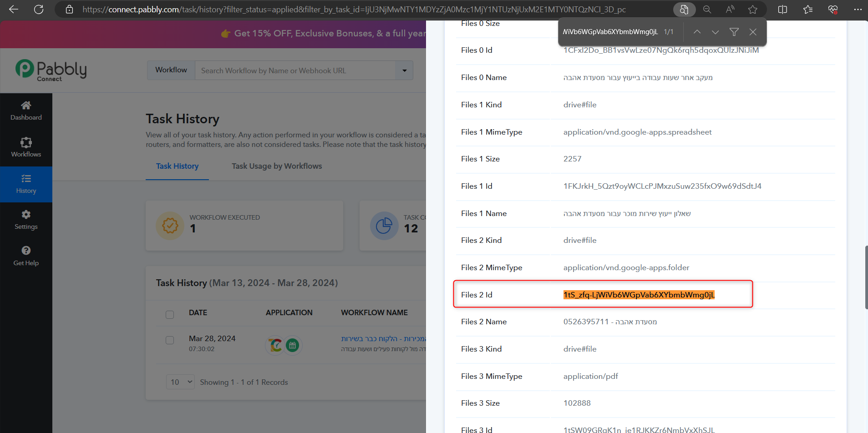Click the Files 2 MimeType folder value
The image size is (868, 433).
coord(626,267)
